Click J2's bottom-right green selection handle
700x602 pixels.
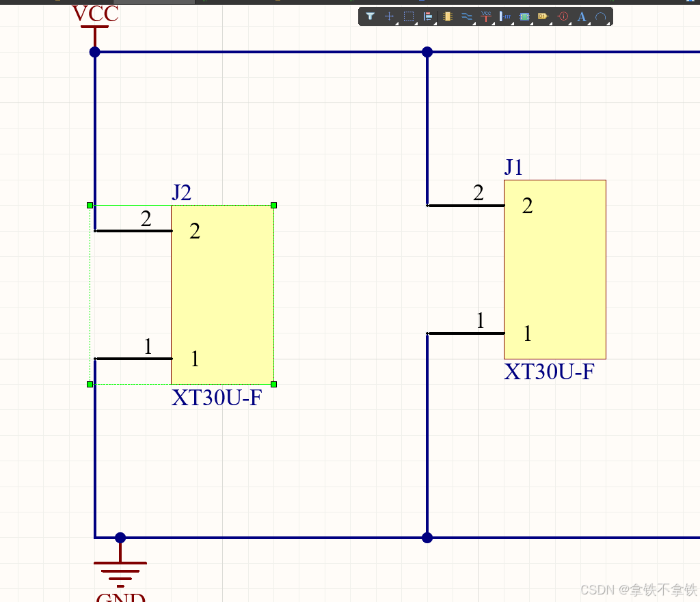[273, 384]
